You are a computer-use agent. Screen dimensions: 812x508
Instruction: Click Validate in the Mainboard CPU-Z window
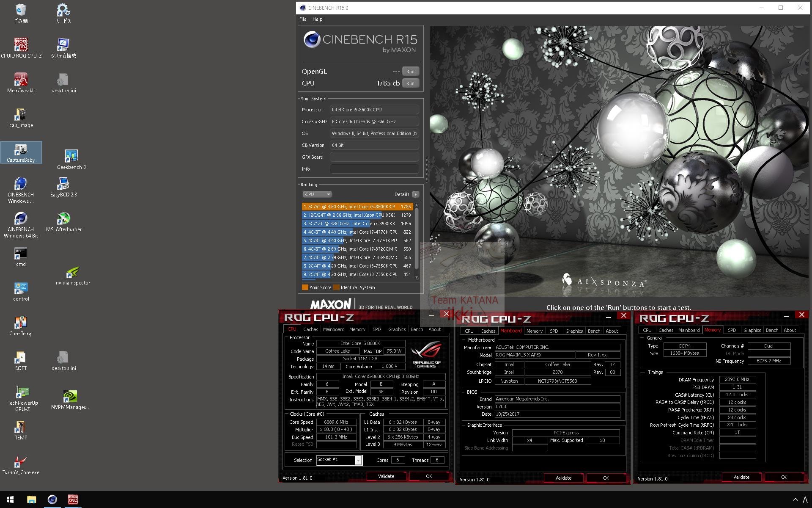click(x=563, y=478)
